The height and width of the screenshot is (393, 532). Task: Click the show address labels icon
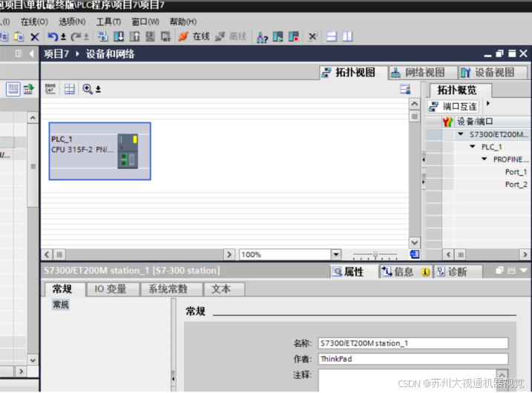coord(50,89)
